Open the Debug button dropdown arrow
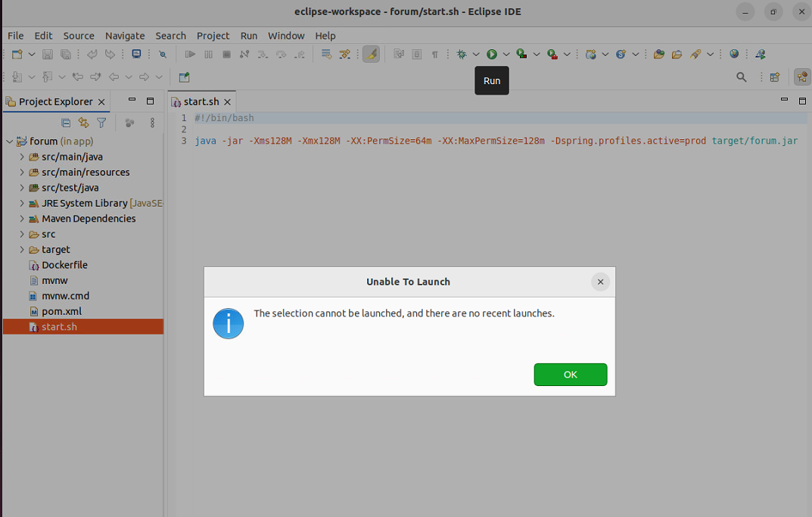Image resolution: width=812 pixels, height=517 pixels. coord(476,54)
